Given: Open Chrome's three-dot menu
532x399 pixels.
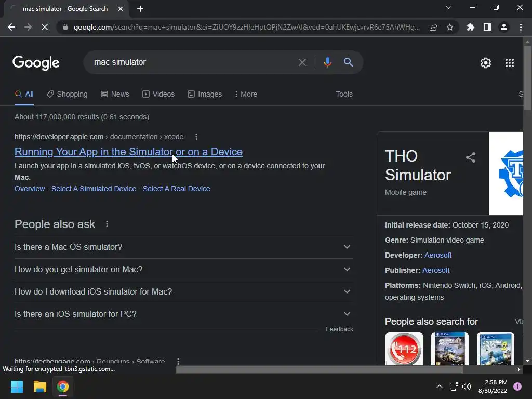Looking at the screenshot, I should (x=521, y=27).
